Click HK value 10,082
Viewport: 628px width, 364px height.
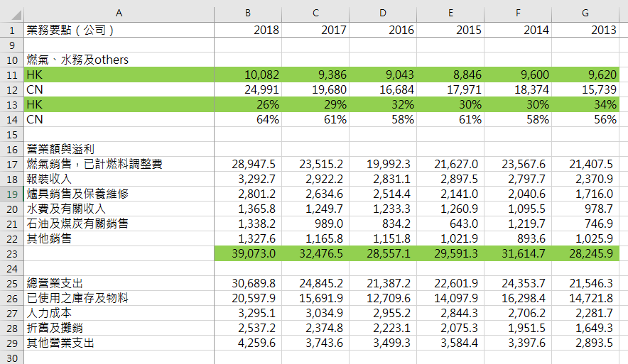[x=248, y=75]
